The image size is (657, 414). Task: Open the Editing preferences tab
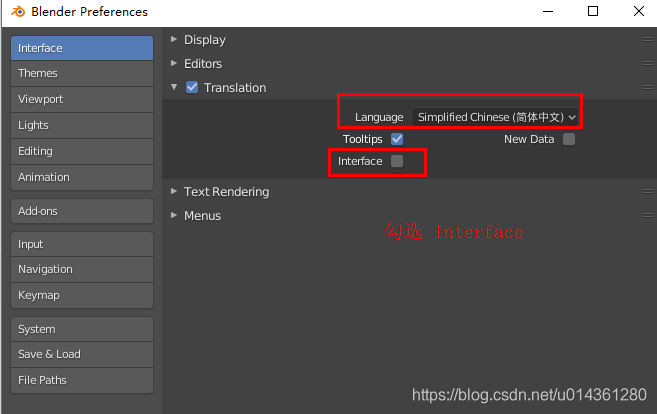82,151
